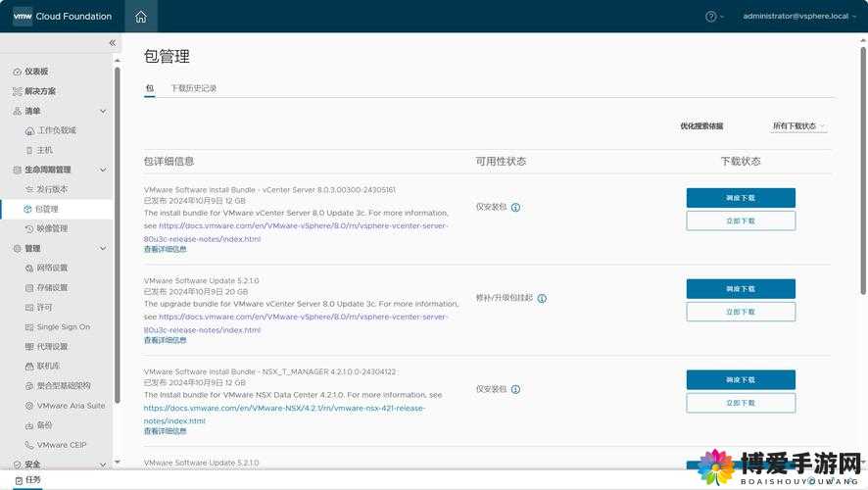The height and width of the screenshot is (490, 868).
Task: Click sidebar scroll up arrow
Action: click(117, 60)
